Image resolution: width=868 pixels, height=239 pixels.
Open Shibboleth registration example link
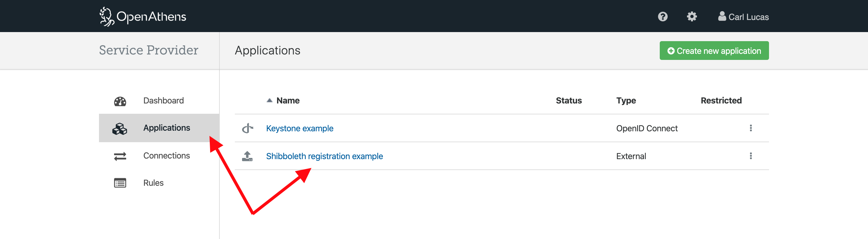(x=324, y=156)
